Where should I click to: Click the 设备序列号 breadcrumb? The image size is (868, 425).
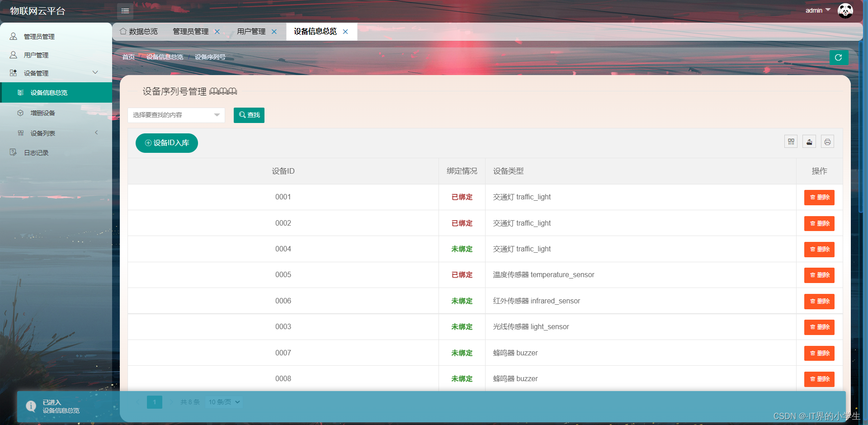pyautogui.click(x=210, y=57)
